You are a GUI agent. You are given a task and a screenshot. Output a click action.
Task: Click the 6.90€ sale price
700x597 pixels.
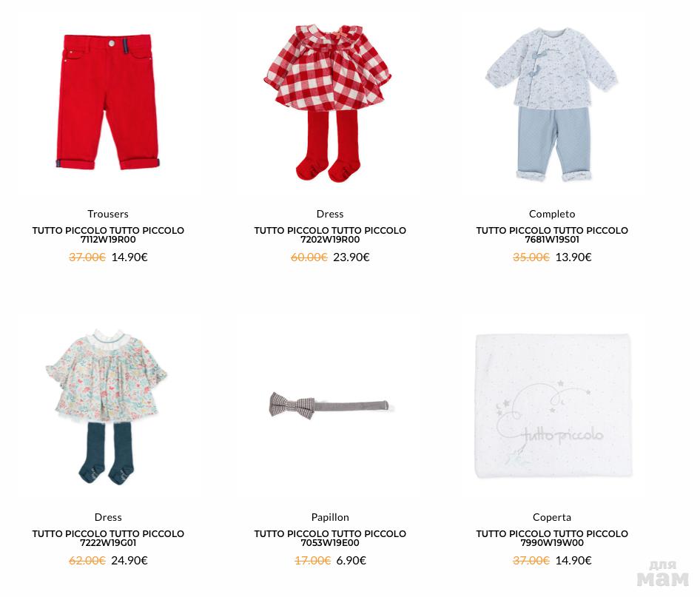pyautogui.click(x=351, y=561)
